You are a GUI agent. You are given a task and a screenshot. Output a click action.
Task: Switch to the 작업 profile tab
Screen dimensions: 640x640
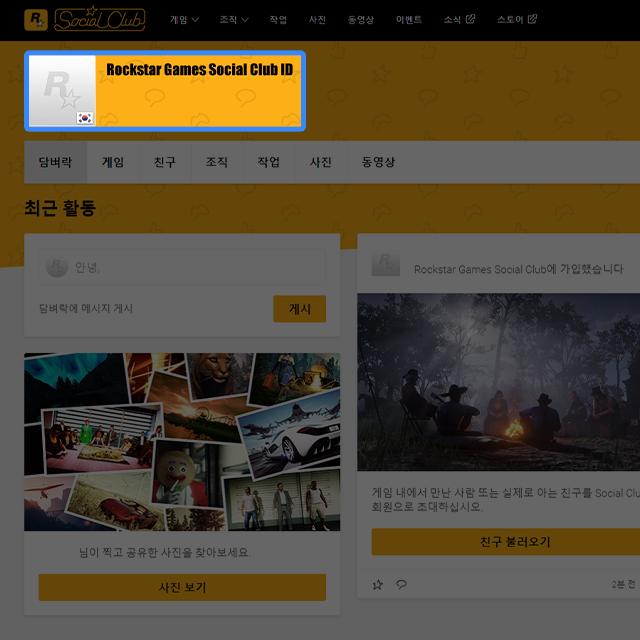point(269,162)
